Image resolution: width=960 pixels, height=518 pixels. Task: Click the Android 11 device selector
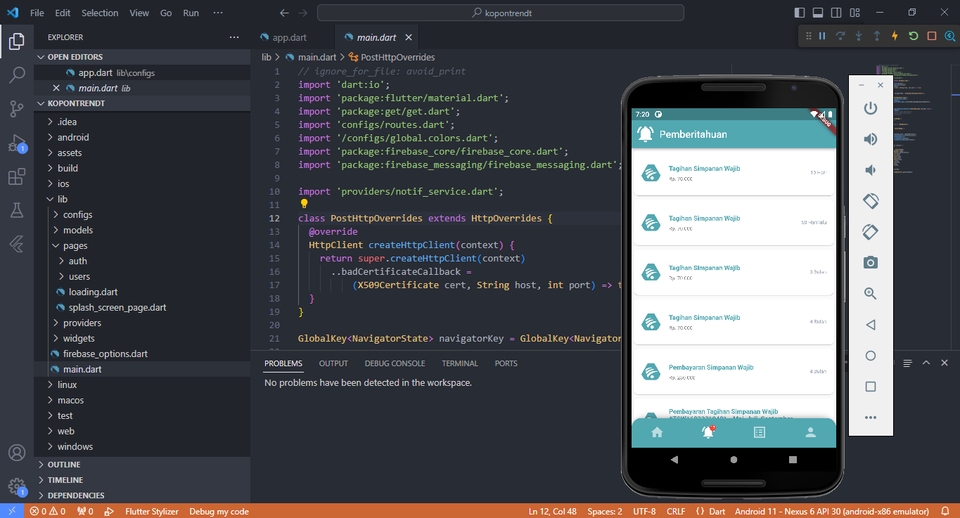coord(831,511)
